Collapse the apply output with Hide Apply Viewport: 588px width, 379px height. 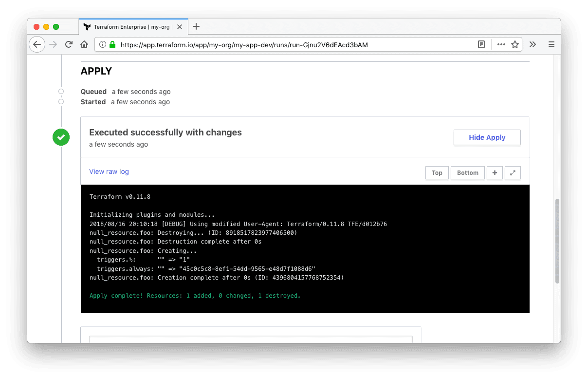(x=487, y=137)
